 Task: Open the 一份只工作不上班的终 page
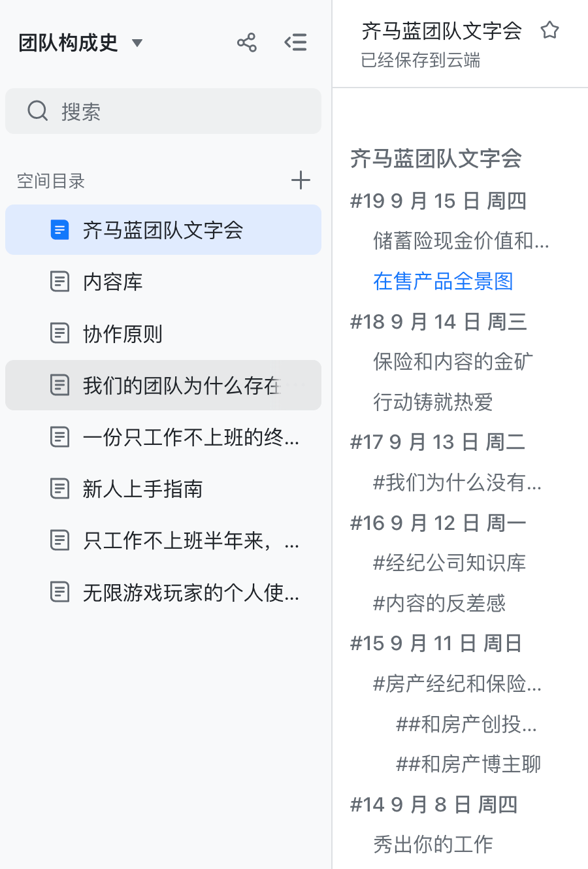pyautogui.click(x=190, y=437)
